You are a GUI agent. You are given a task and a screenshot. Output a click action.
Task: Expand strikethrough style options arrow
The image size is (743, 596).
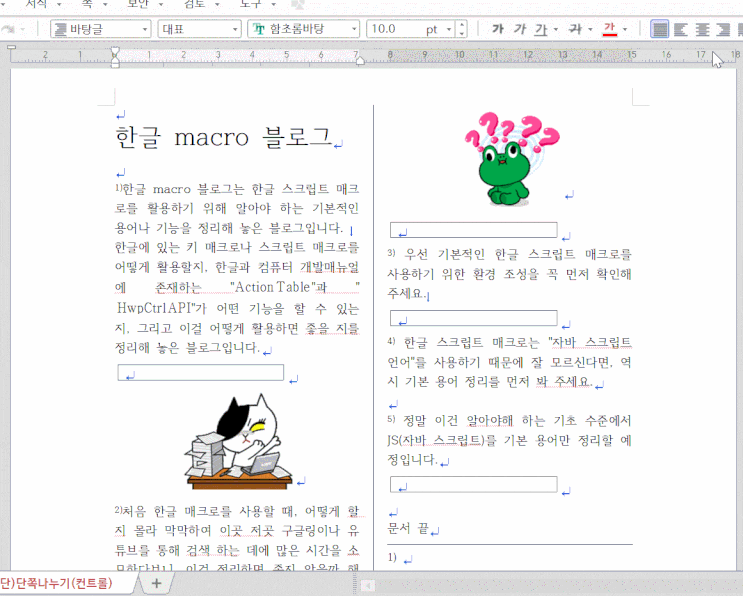(590, 29)
